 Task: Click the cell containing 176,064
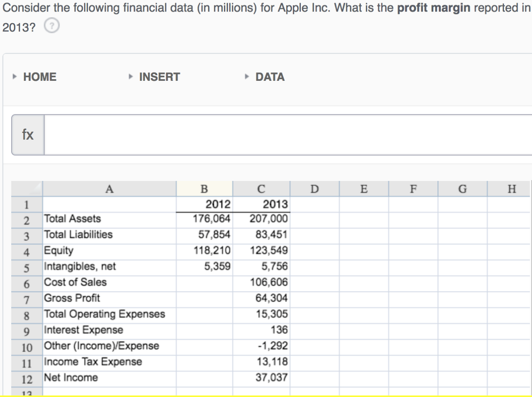[x=204, y=220]
